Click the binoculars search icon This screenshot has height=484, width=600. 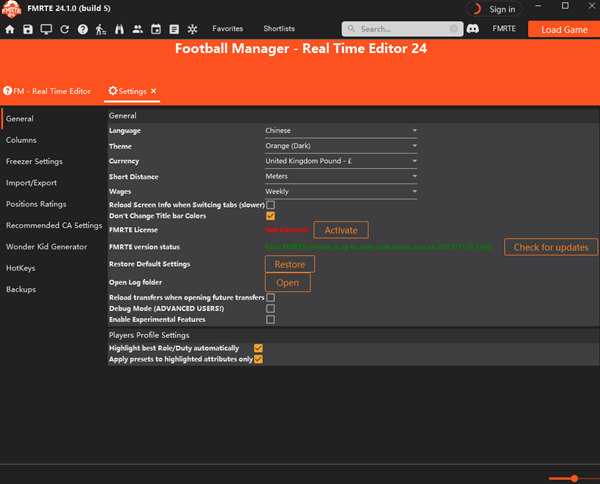[119, 29]
